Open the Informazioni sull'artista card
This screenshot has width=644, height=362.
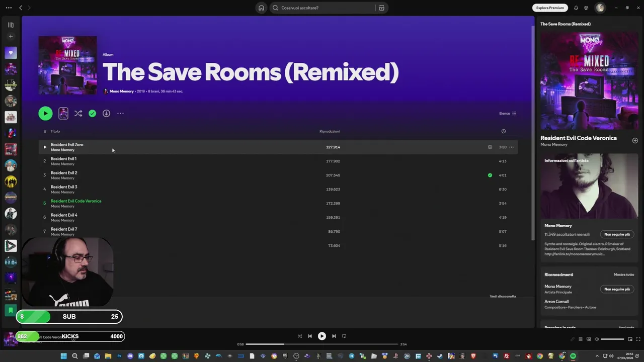coord(589,207)
